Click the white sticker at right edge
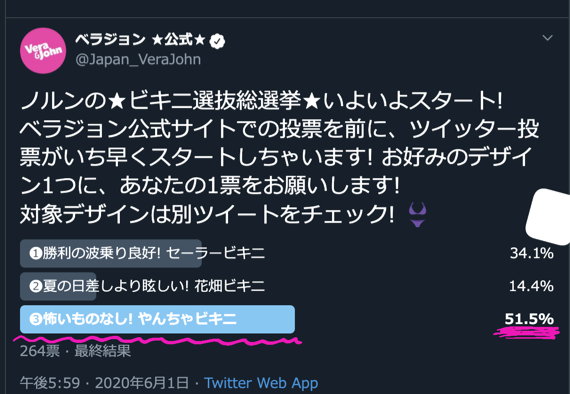This screenshot has width=570, height=394. [548, 217]
